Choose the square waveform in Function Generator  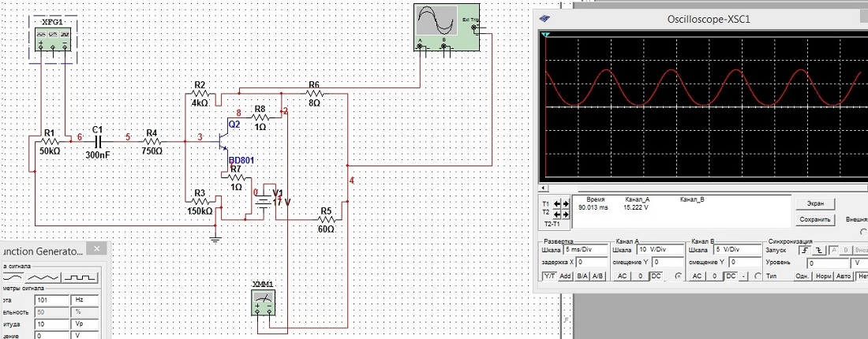81,278
